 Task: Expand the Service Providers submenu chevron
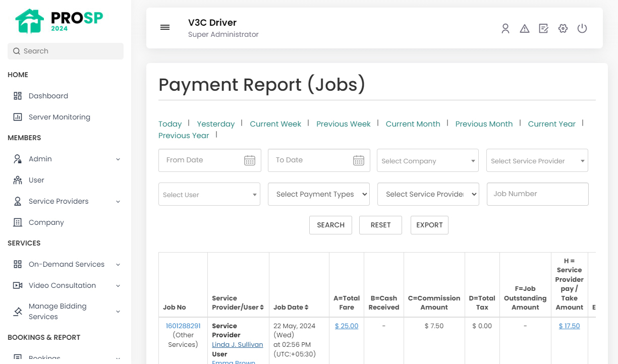118,201
